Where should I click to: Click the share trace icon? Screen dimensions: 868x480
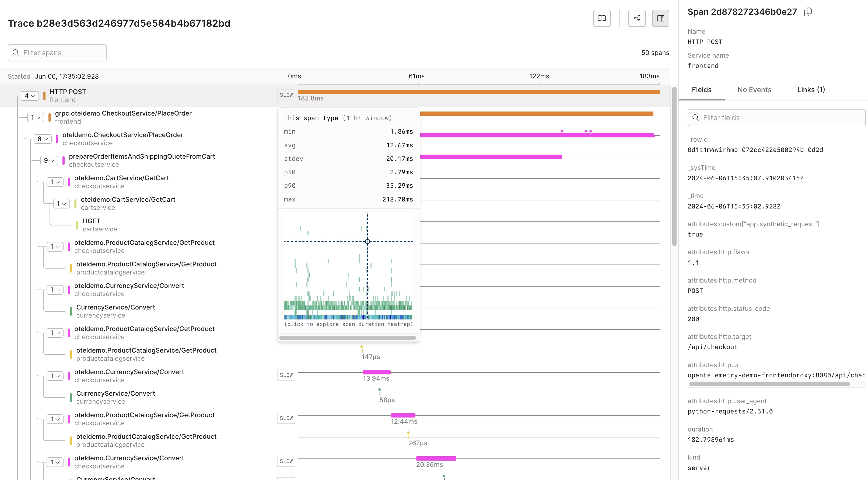636,18
